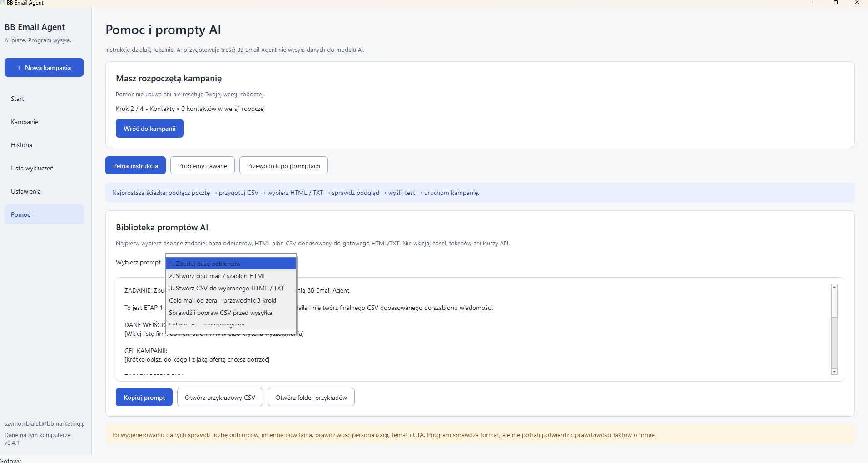Click Otwórz przykładowy CSV button
The height and width of the screenshot is (463, 868).
point(220,398)
